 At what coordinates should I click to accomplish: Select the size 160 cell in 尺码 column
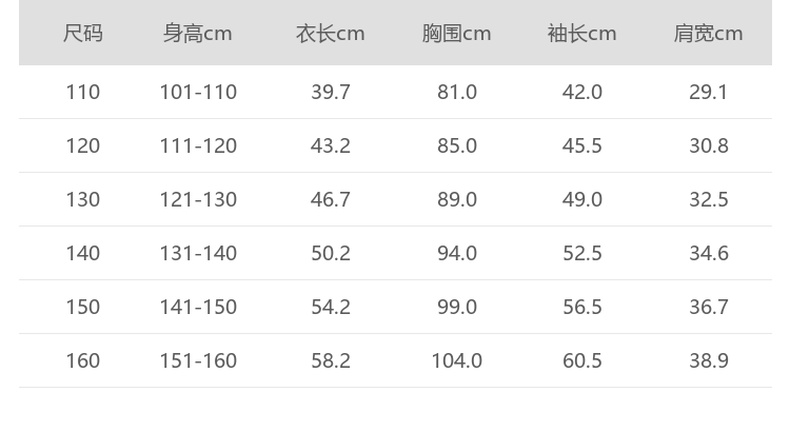click(x=83, y=360)
